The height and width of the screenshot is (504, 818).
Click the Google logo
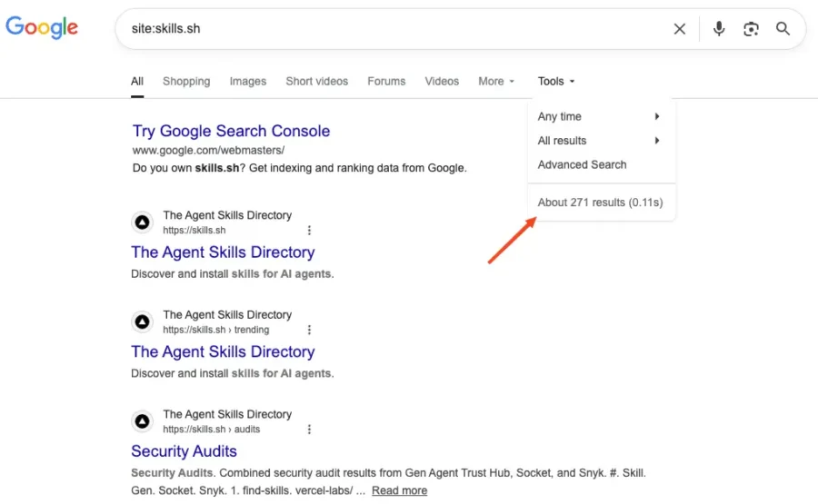click(x=42, y=27)
